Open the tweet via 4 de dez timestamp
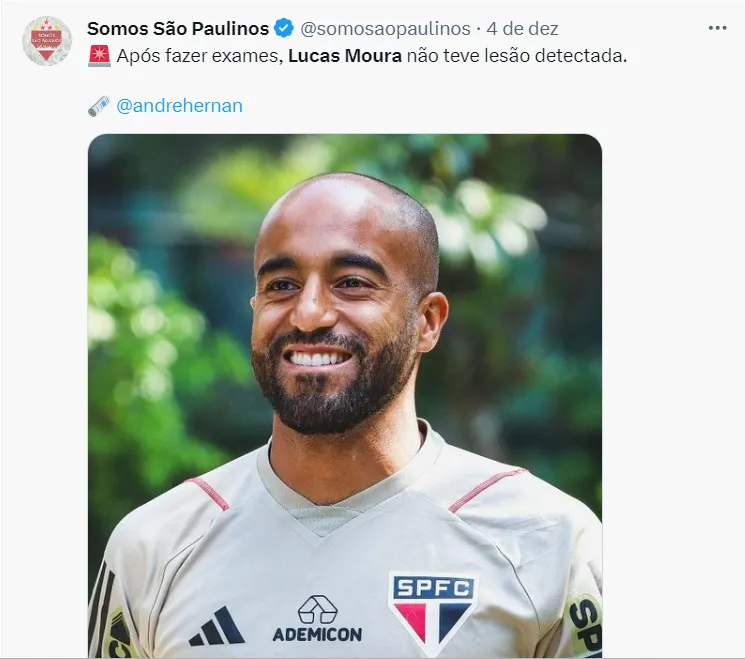 522,29
